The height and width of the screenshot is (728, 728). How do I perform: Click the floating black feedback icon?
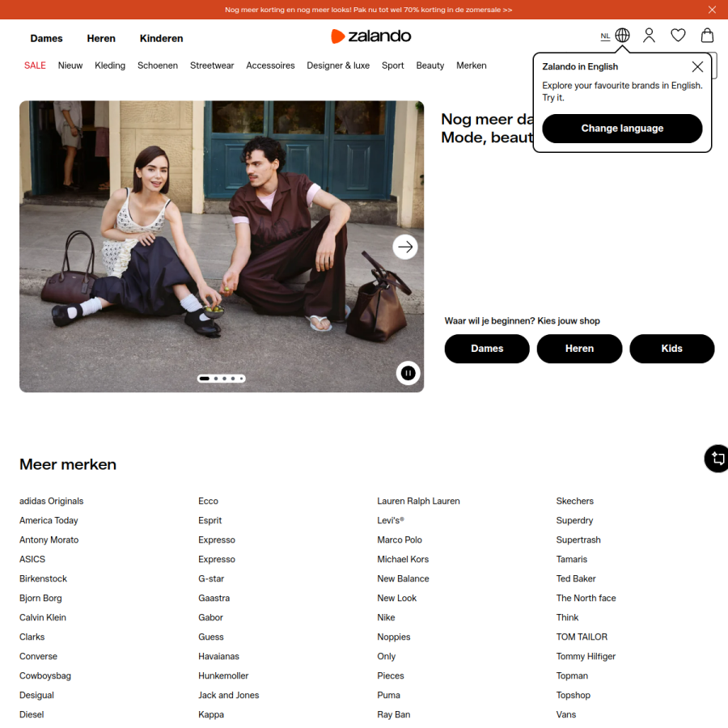717,459
